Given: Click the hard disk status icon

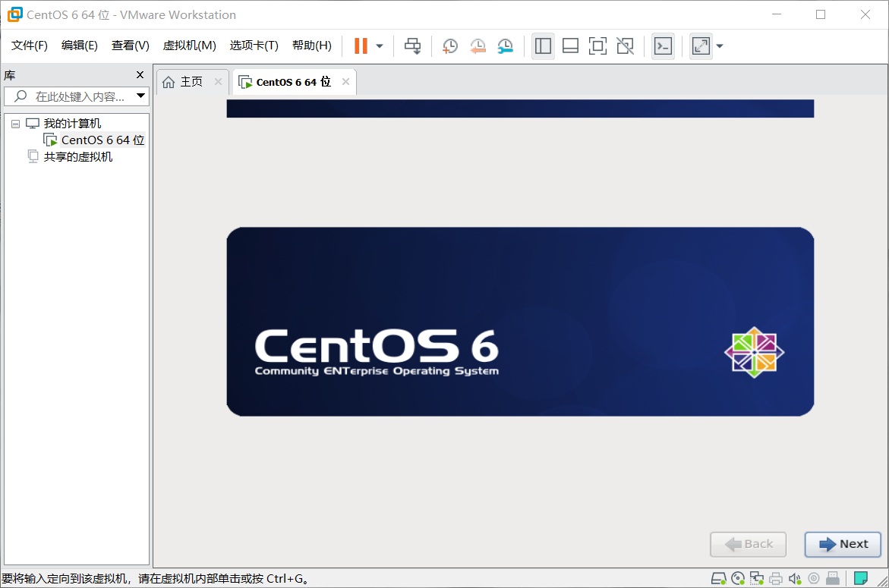Looking at the screenshot, I should tap(718, 578).
